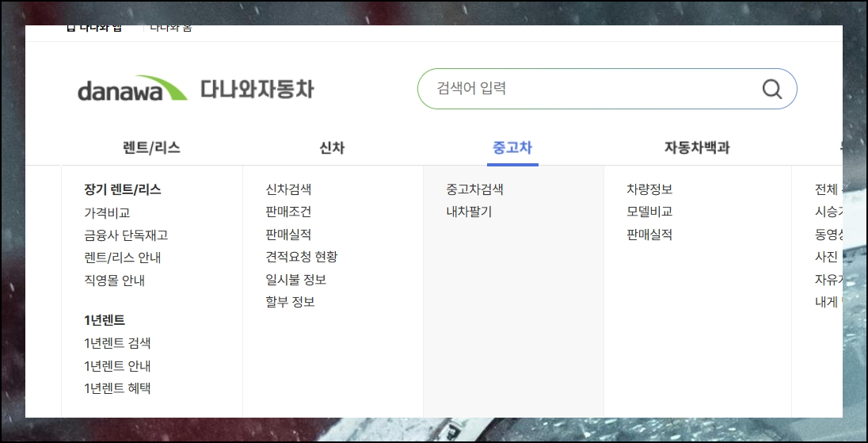Image resolution: width=868 pixels, height=443 pixels.
Task: Open 모델비교 link
Action: pyautogui.click(x=649, y=212)
